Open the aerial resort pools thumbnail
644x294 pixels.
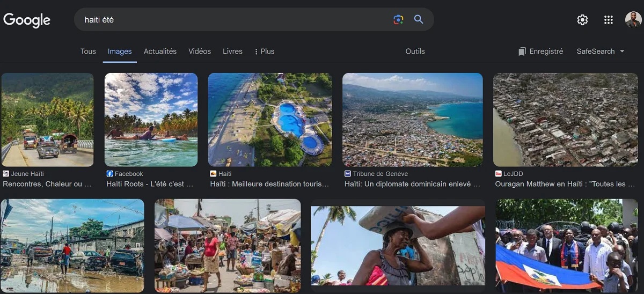click(270, 120)
